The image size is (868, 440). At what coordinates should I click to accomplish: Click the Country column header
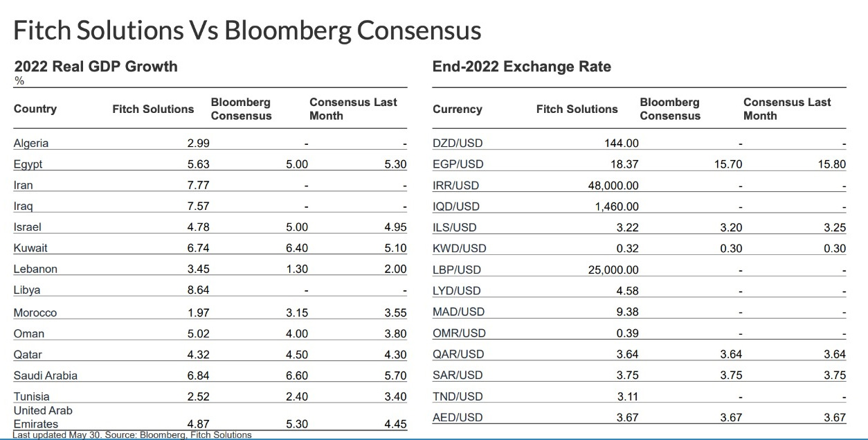(x=35, y=109)
